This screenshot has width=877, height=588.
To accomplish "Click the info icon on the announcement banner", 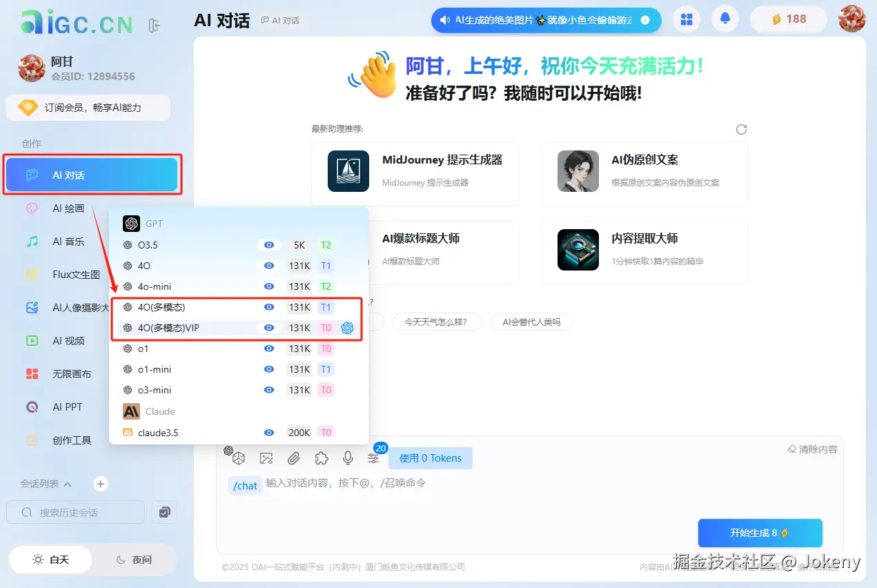I will coord(644,21).
